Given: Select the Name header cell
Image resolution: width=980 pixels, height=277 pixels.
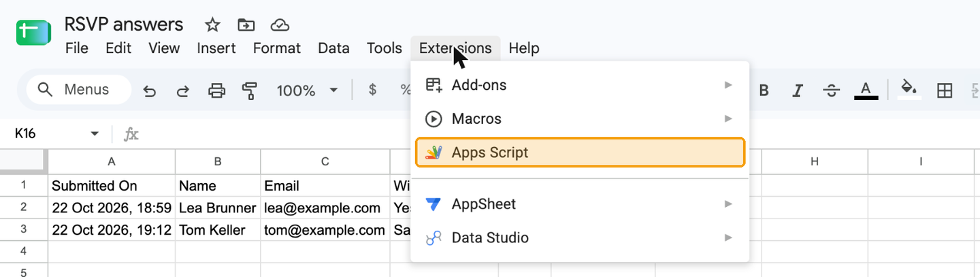Looking at the screenshot, I should pyautogui.click(x=218, y=185).
